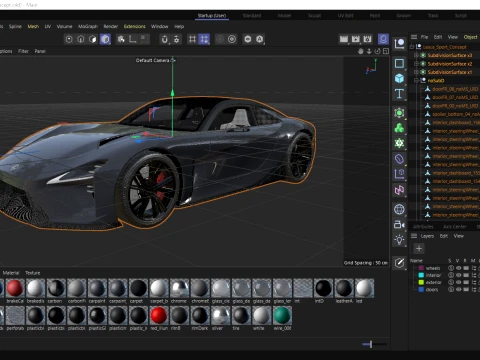
Task: Open Edit Render Settings clapperboard gear icon
Action: (x=368, y=39)
